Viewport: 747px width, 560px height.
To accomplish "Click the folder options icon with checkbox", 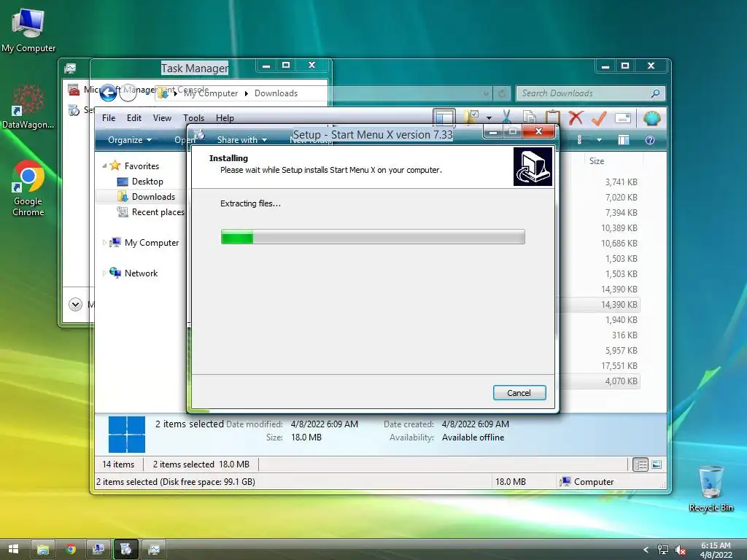I will (472, 117).
